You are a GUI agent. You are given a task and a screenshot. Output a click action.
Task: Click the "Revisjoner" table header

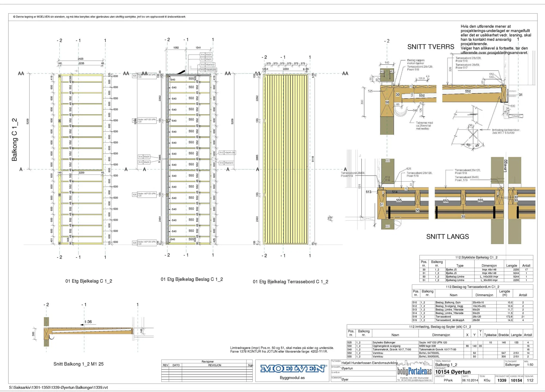208,362
